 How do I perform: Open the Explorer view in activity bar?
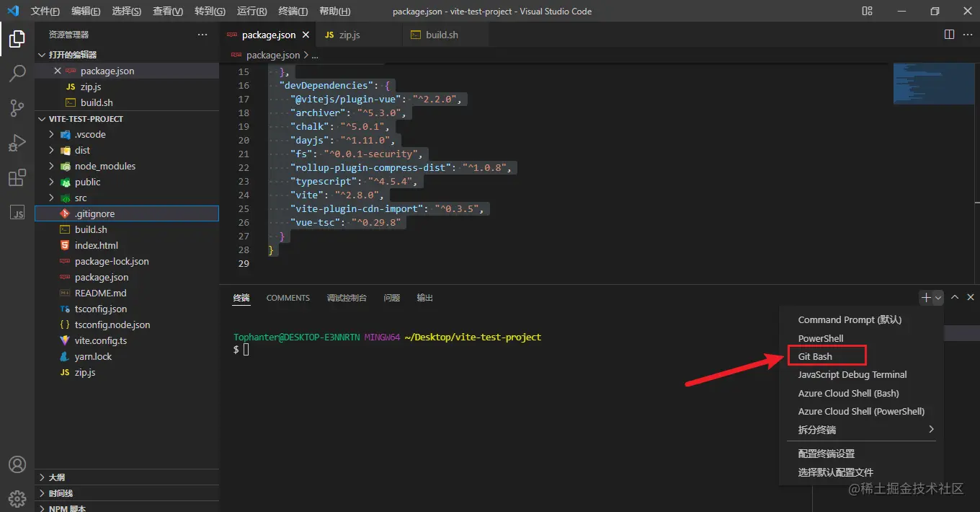pyautogui.click(x=17, y=39)
